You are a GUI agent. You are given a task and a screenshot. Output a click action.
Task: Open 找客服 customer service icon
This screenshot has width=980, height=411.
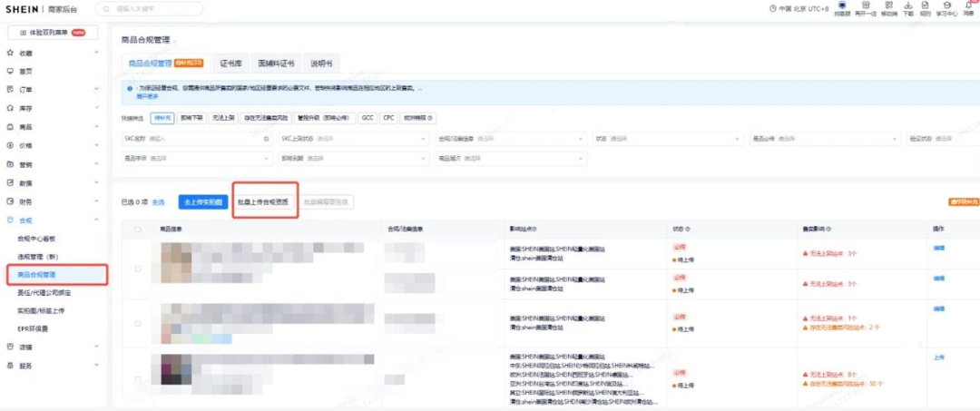[841, 5]
